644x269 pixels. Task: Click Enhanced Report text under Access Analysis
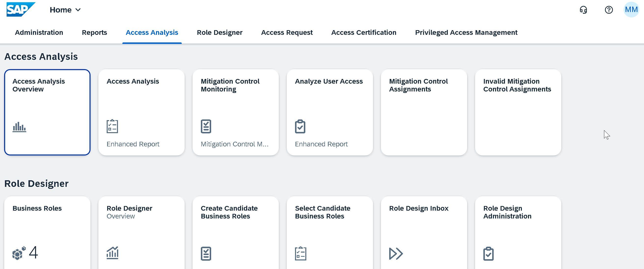pyautogui.click(x=133, y=144)
